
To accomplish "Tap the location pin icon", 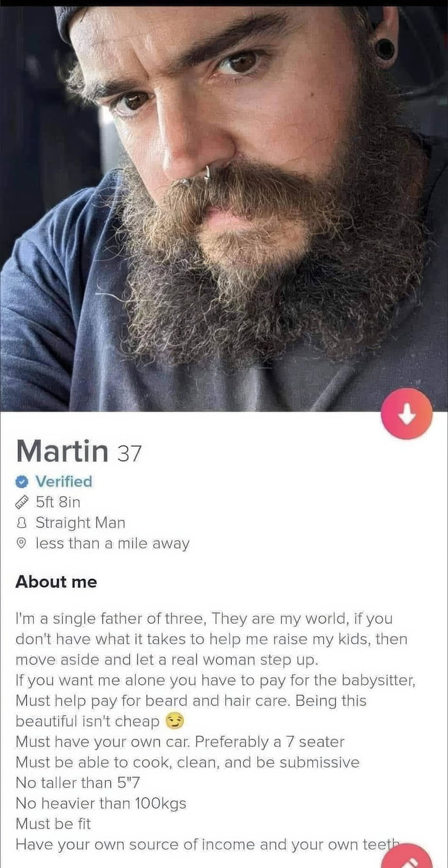I will pos(22,543).
